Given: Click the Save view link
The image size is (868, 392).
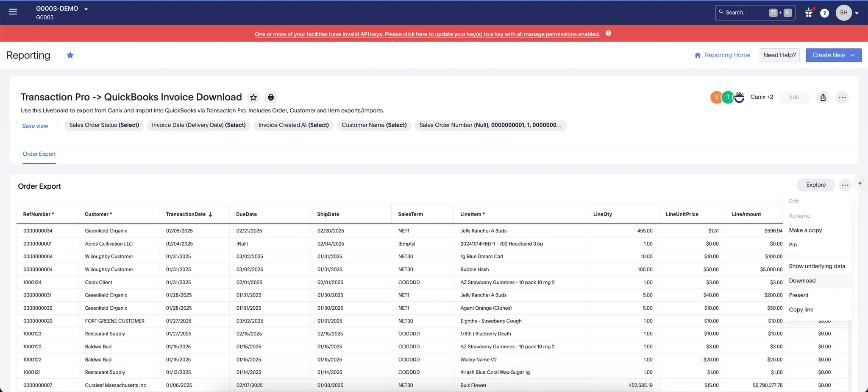Looking at the screenshot, I should tap(35, 126).
